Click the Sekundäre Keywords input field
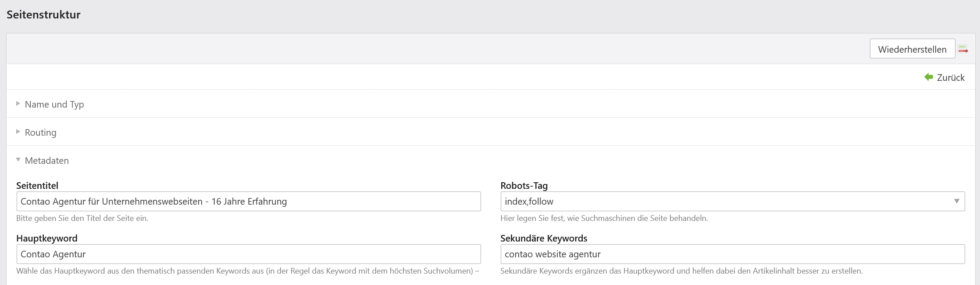 tap(733, 254)
